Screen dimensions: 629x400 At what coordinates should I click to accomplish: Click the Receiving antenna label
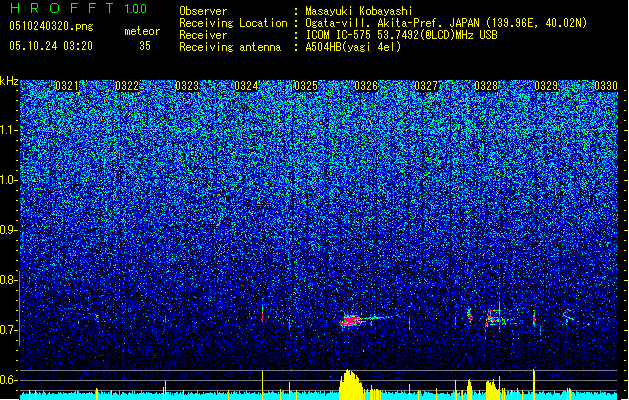point(230,47)
